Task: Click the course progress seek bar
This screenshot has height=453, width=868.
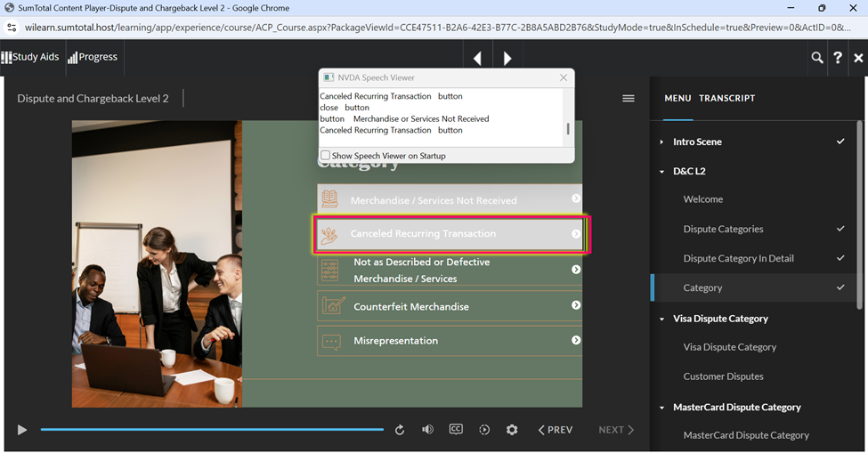Action: coord(212,430)
